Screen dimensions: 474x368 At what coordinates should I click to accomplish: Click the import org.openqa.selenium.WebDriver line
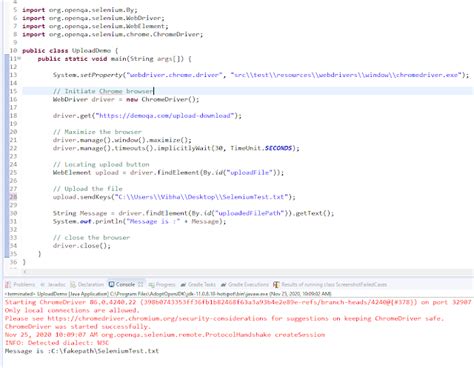[x=93, y=18]
